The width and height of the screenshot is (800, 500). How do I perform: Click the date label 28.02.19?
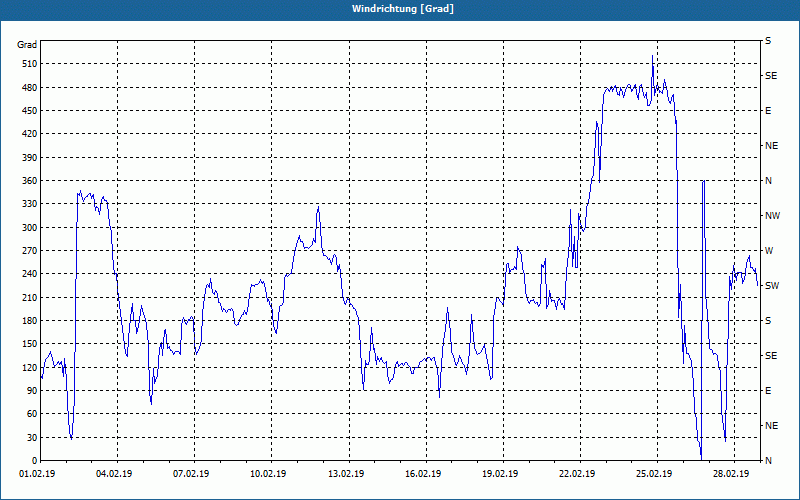click(x=731, y=474)
